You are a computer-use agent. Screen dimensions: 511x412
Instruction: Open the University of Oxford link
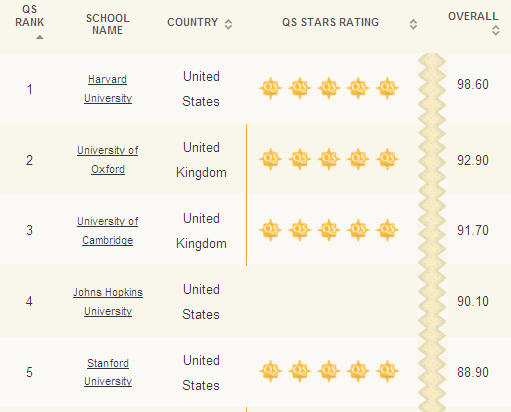click(108, 160)
